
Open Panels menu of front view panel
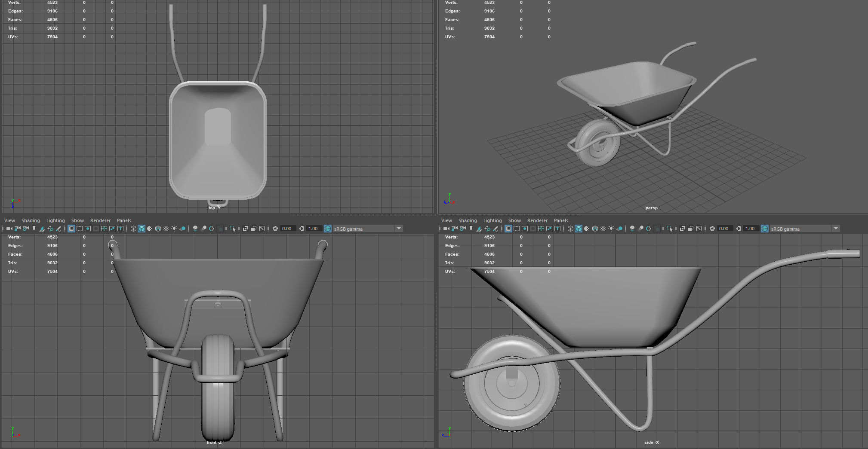coord(124,220)
